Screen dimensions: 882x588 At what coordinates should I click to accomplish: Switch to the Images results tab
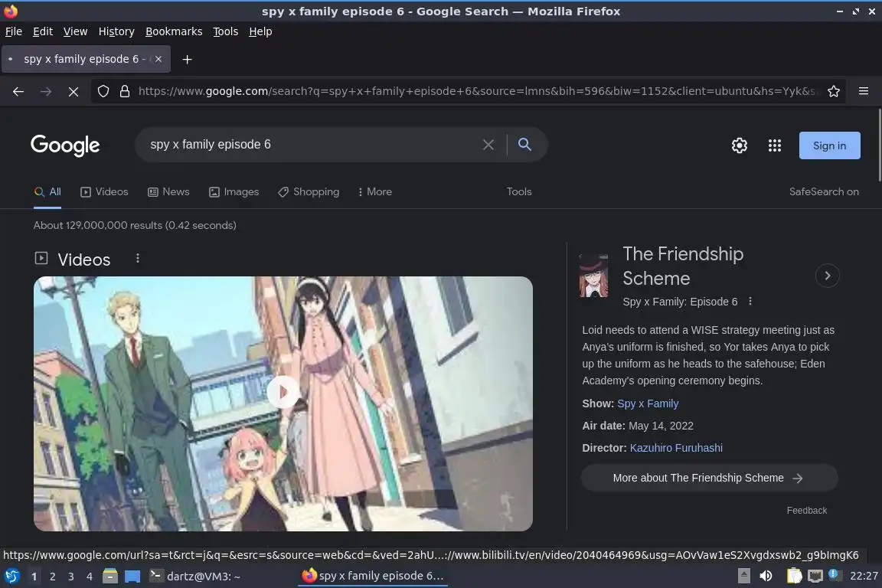(x=234, y=192)
